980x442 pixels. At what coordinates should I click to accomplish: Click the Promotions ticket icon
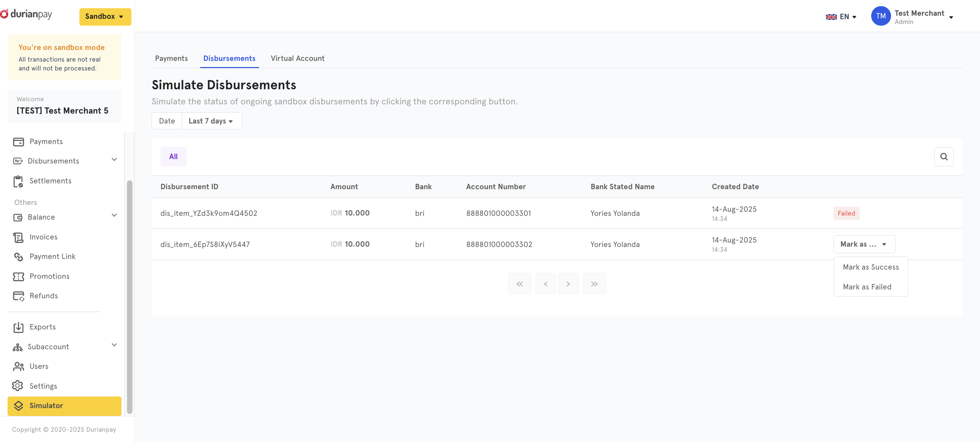tap(18, 276)
